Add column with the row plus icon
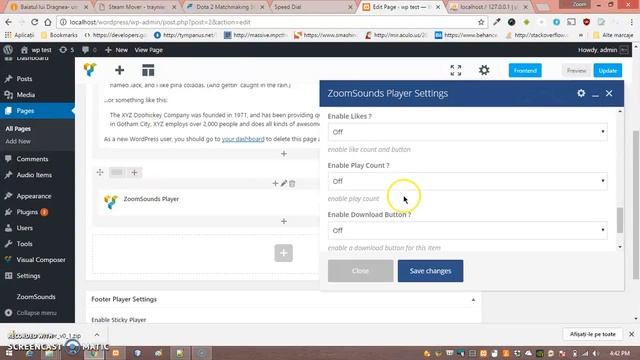Screen dimensions: 640x360 [134, 172]
